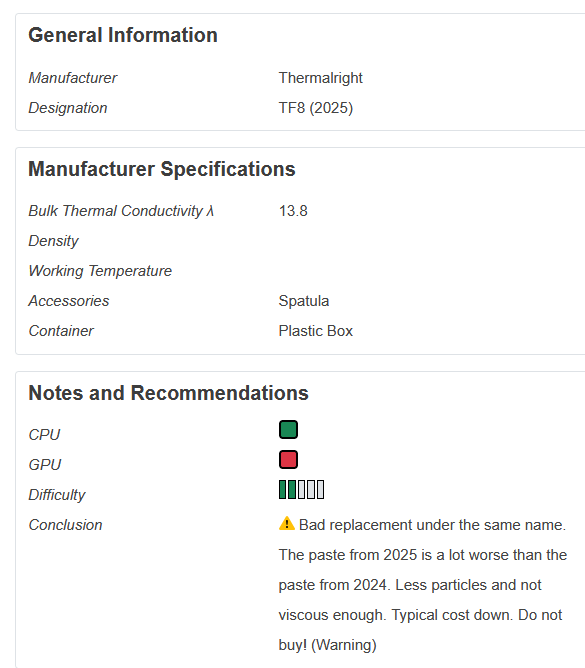Image resolution: width=585 pixels, height=668 pixels.
Task: Click the green CPU indicator square
Action: [x=288, y=429]
